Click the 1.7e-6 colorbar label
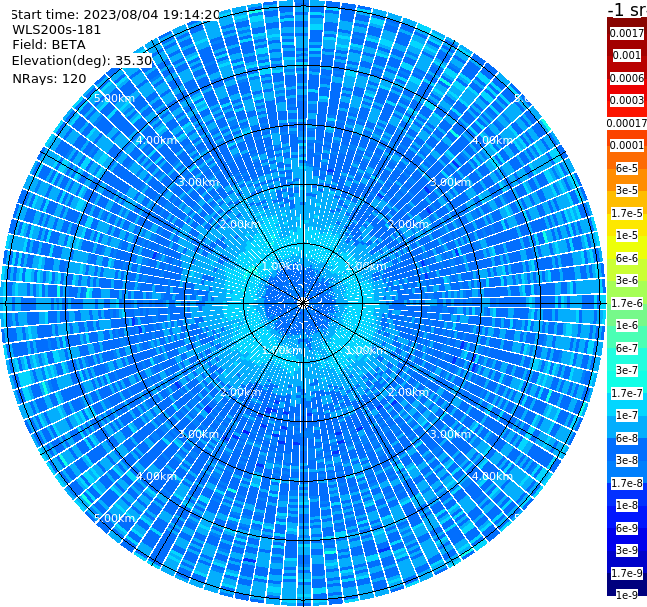The height and width of the screenshot is (607, 647). tap(627, 303)
